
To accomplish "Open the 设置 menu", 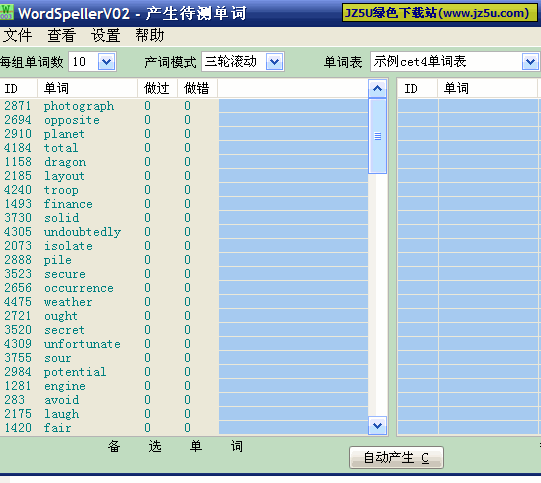I will pos(106,35).
